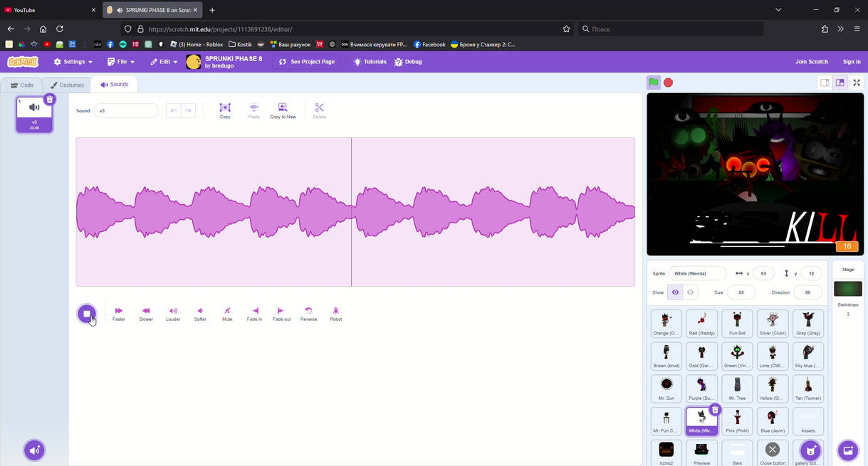The height and width of the screenshot is (466, 868).
Task: Open the Settings dropdown menu
Action: (x=73, y=62)
